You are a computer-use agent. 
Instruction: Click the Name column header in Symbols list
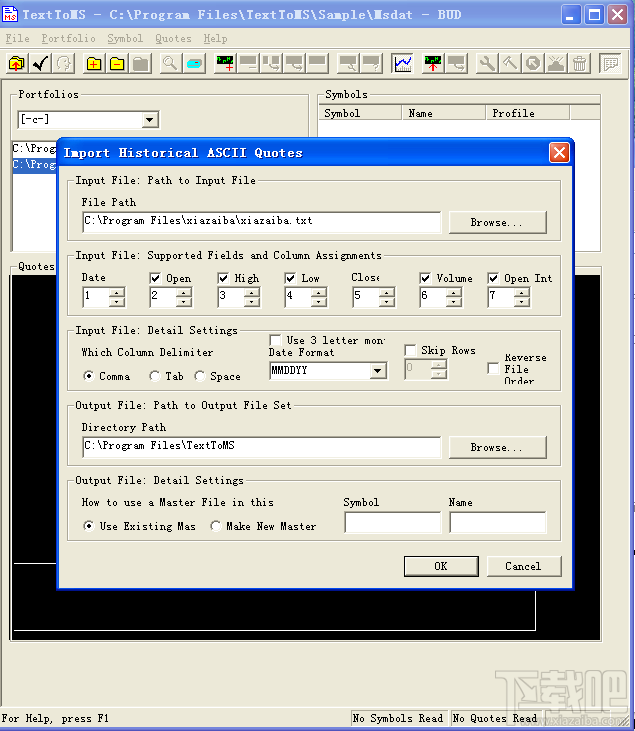[444, 113]
